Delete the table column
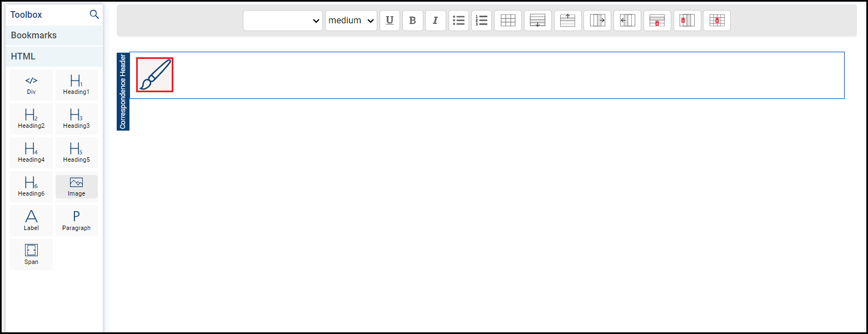Viewport: 868px width, 334px height. pyautogui.click(x=687, y=21)
